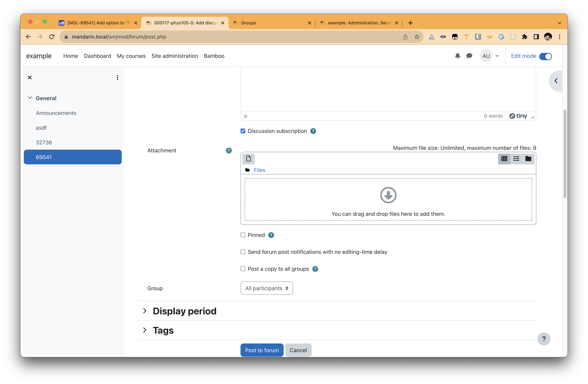Check send notifications with no editing-time delay
This screenshot has width=588, height=384.
coord(243,252)
